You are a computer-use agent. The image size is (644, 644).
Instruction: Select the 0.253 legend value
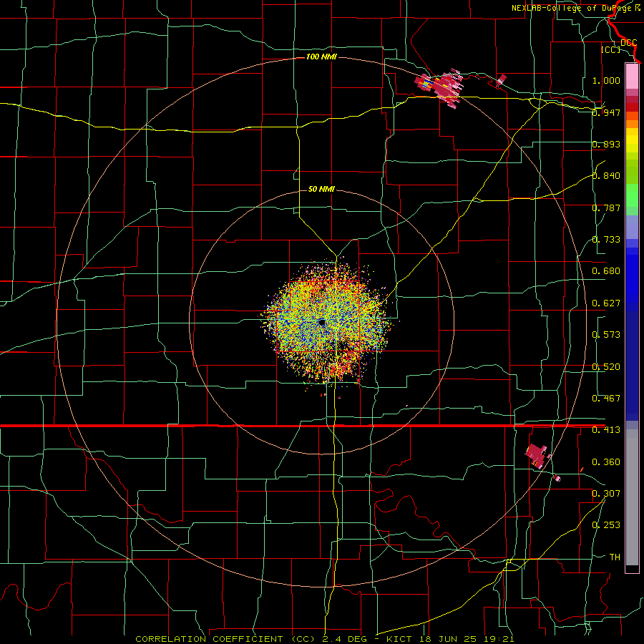tap(606, 525)
